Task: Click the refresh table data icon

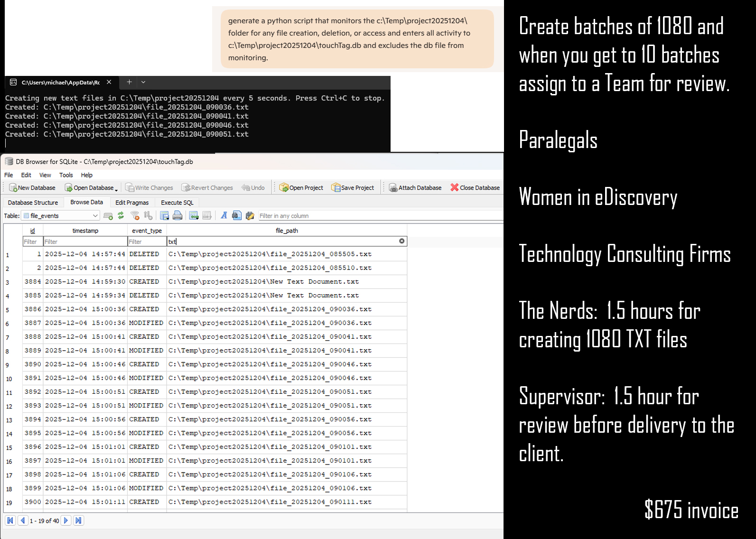Action: click(121, 216)
